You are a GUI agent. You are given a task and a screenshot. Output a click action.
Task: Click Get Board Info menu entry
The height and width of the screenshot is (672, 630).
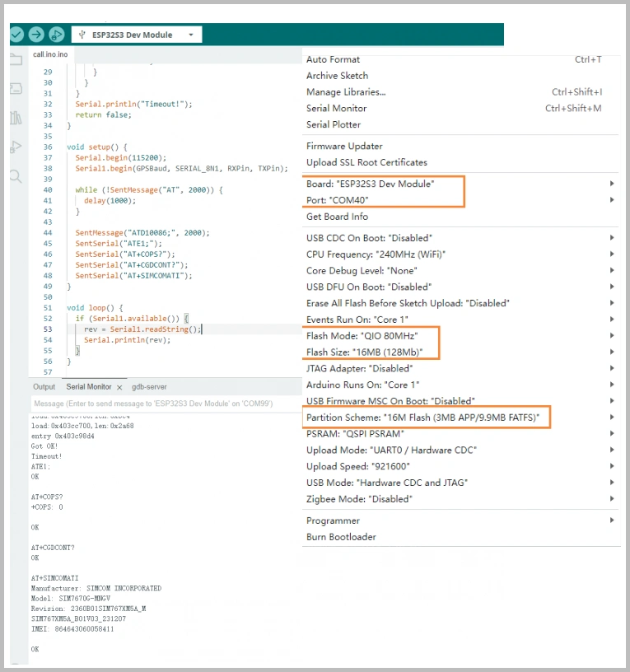pyautogui.click(x=337, y=217)
